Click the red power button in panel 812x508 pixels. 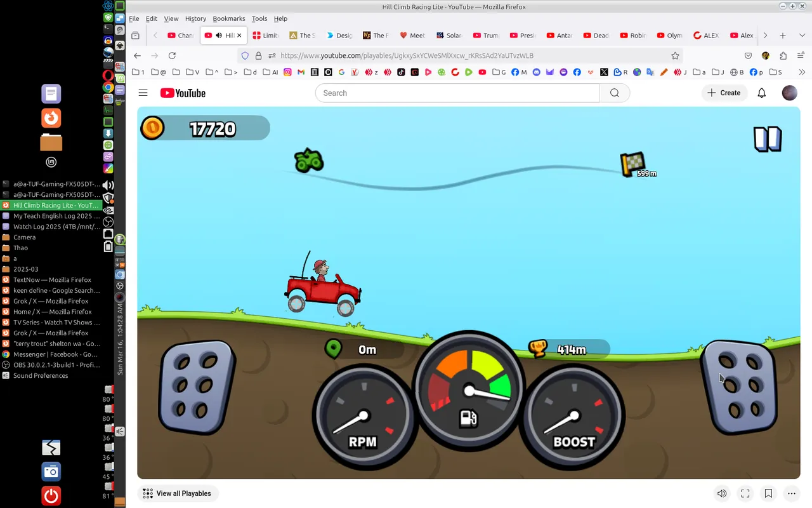click(x=51, y=496)
